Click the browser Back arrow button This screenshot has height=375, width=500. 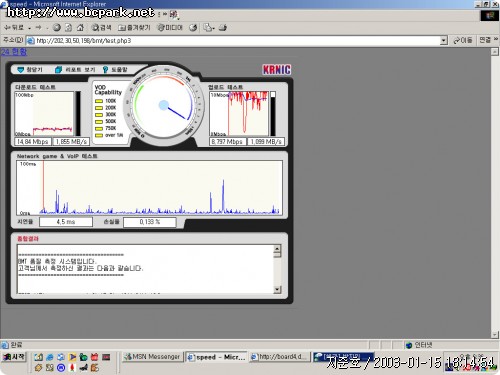click(x=13, y=28)
